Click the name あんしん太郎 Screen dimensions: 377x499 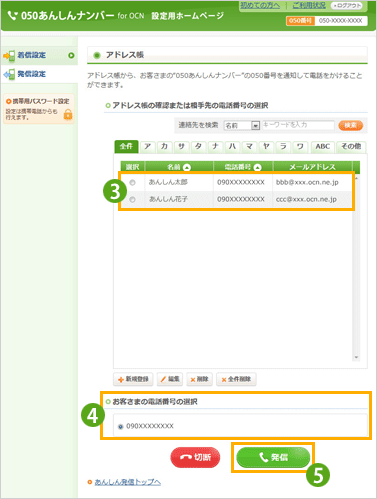168,182
